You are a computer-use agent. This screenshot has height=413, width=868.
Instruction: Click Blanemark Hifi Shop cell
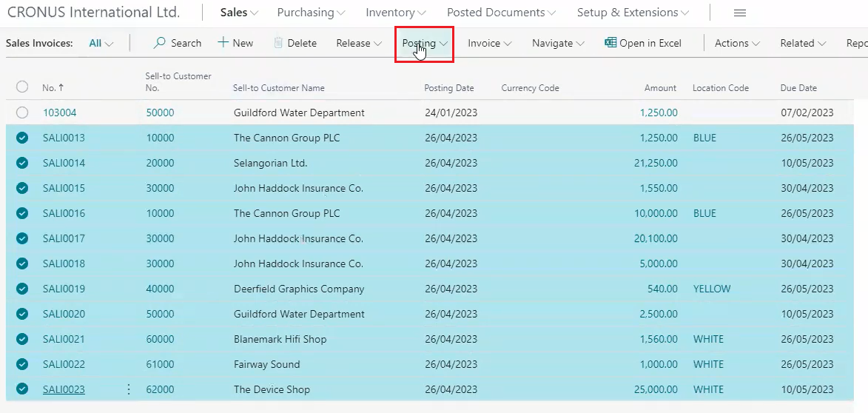coord(280,339)
